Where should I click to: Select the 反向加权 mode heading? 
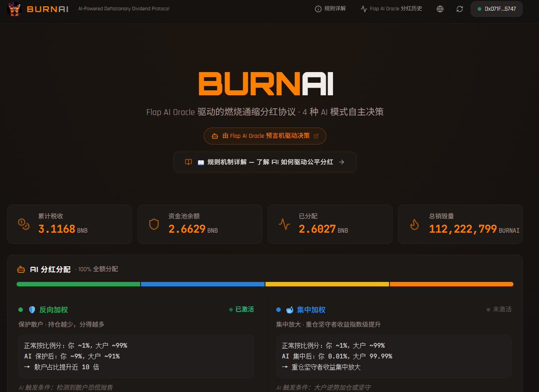tap(53, 310)
